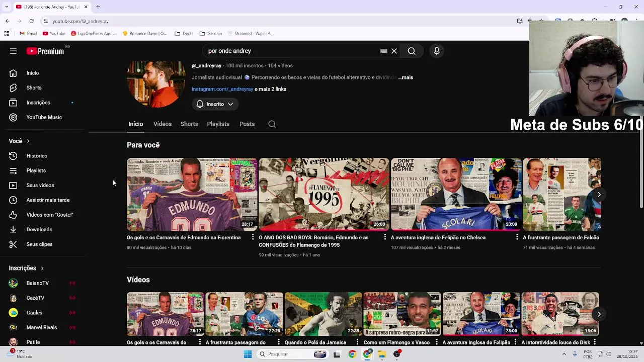Switch to the Posts tab
This screenshot has height=362, width=644.
point(247,124)
